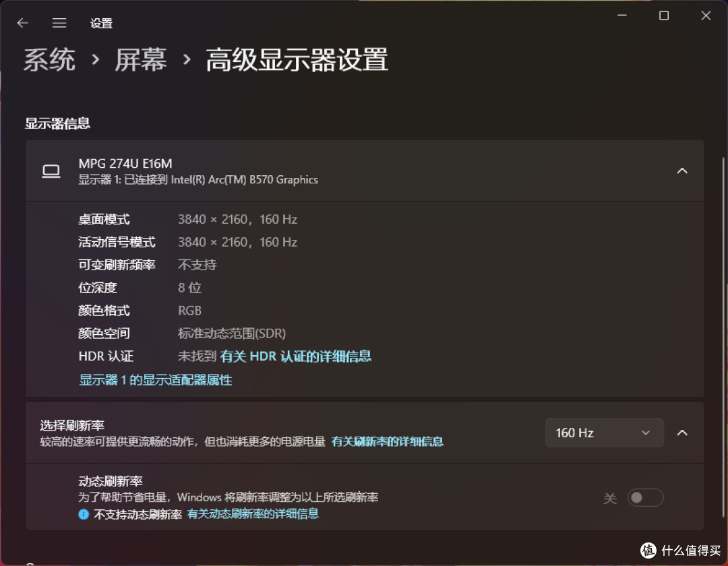Viewport: 728px width, 566px height.
Task: Open the hamburger navigation menu
Action: pos(59,23)
